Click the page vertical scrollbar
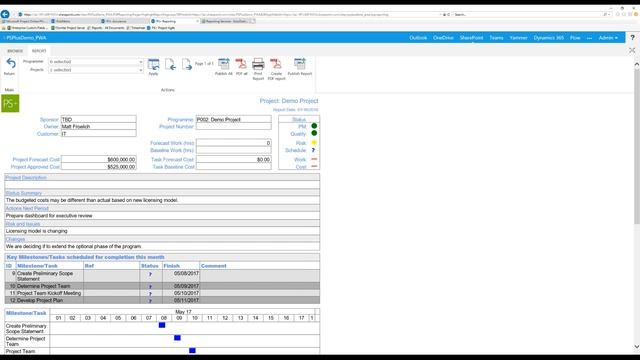640x360 pixels. (x=636, y=146)
